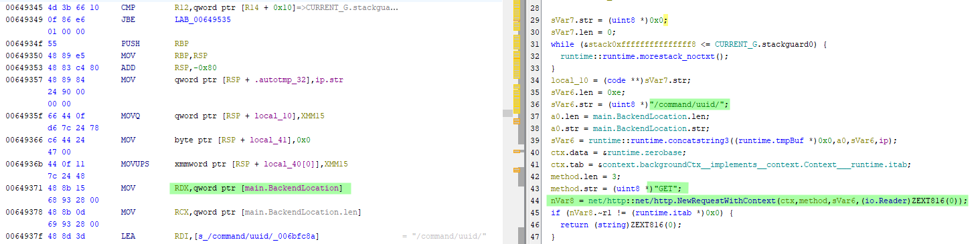Select address 00649353 in the listing
Screen dimensions: 980x244
tap(23, 68)
